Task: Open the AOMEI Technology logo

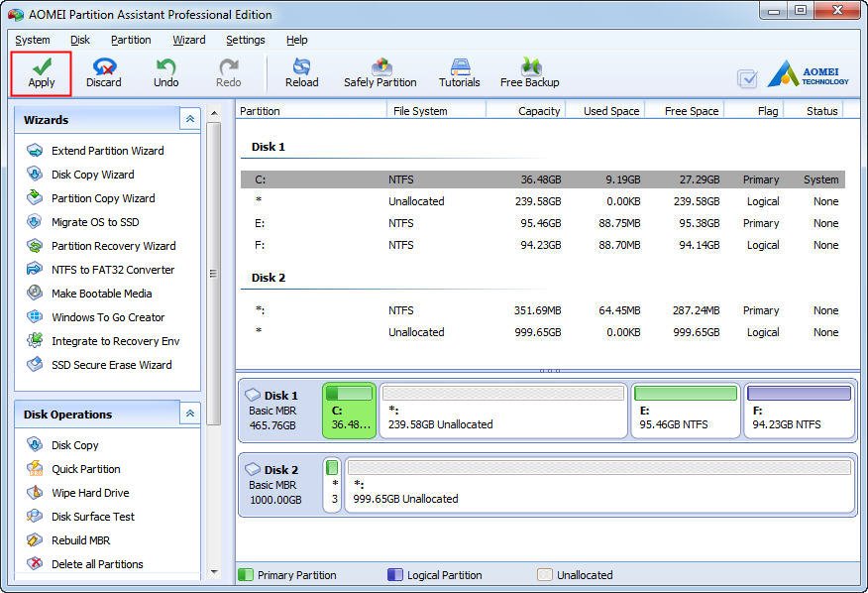Action: pyautogui.click(x=809, y=73)
